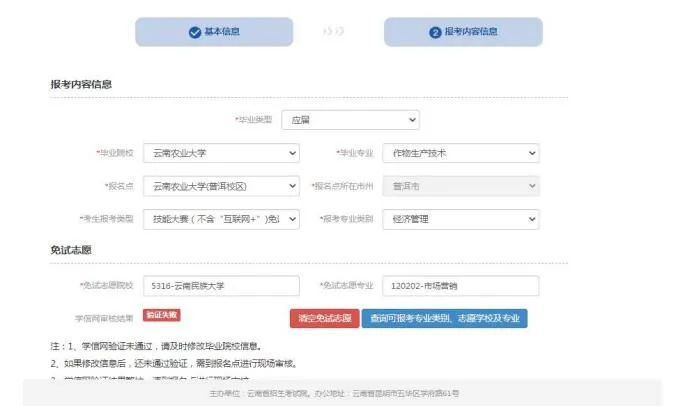
Task: Focus the 免试志愿专业 input field
Action: coord(460,286)
